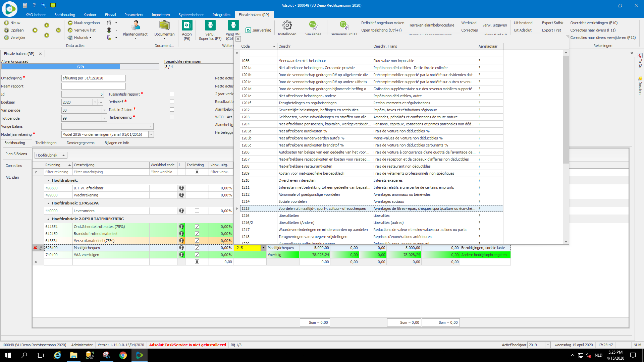
Task: Click the 75% Afwerkingsgraad progress bar
Action: pyautogui.click(x=80, y=66)
